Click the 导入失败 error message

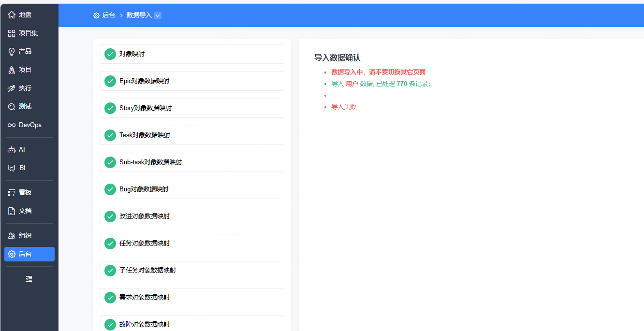point(344,107)
